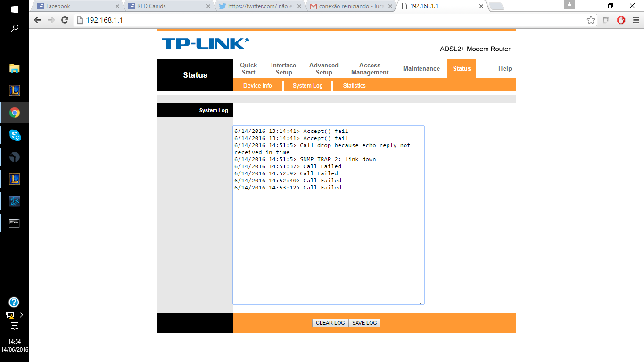This screenshot has width=644, height=362.
Task: Go to Device Info submenu
Action: click(257, 86)
